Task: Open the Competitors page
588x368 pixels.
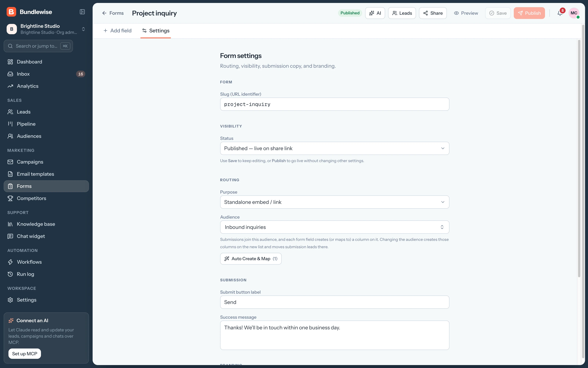Action: pyautogui.click(x=46, y=199)
